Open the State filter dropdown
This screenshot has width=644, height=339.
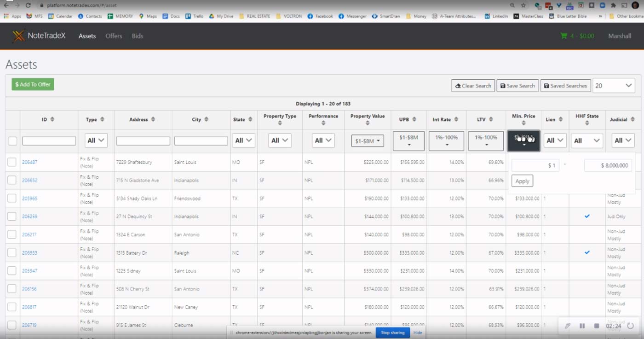click(x=243, y=140)
